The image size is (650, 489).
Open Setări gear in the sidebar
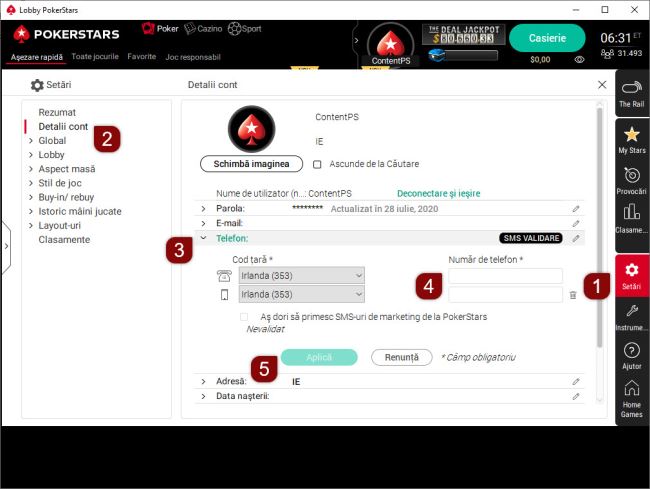[632, 275]
